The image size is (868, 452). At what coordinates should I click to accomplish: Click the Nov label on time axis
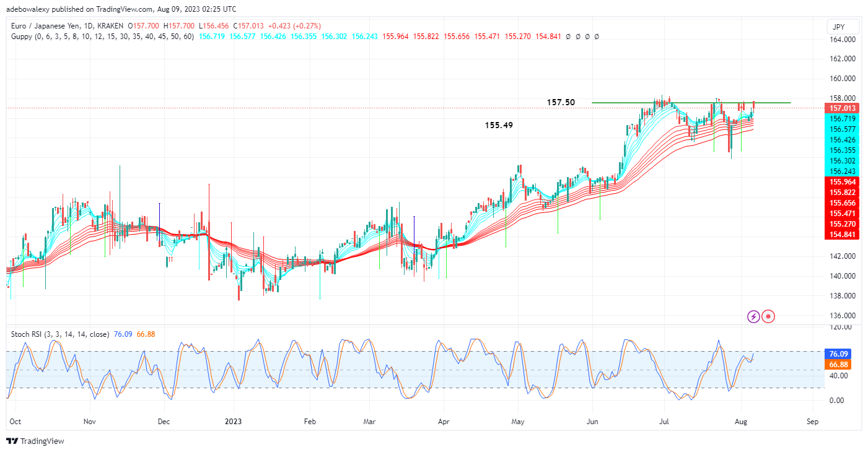click(90, 422)
